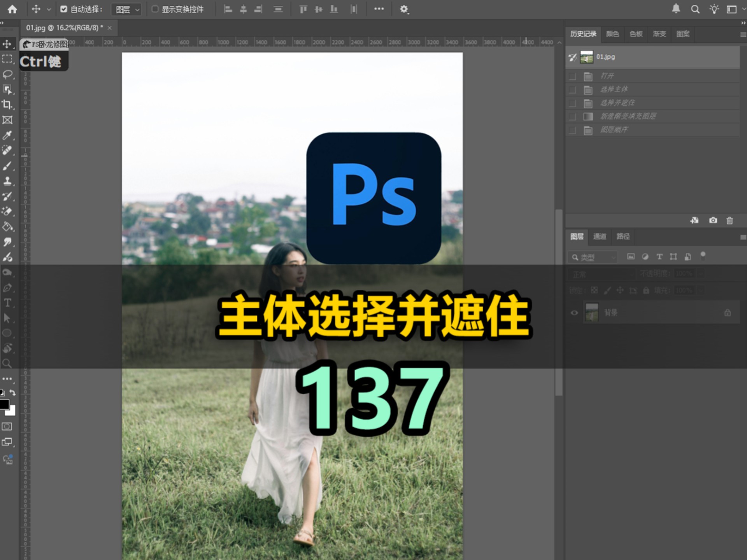Select the Smudge tool
This screenshot has height=560, width=747.
click(x=7, y=242)
